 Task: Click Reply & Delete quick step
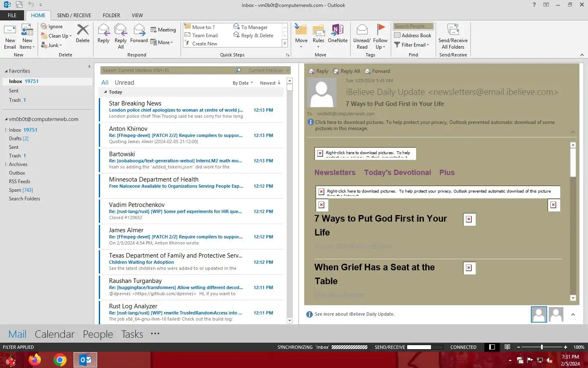pyautogui.click(x=253, y=36)
